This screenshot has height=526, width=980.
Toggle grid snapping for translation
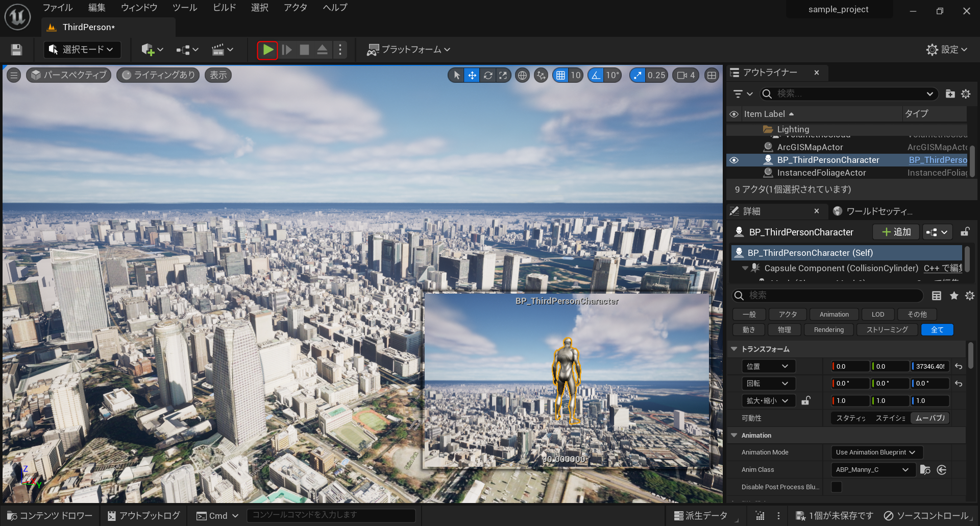(560, 76)
